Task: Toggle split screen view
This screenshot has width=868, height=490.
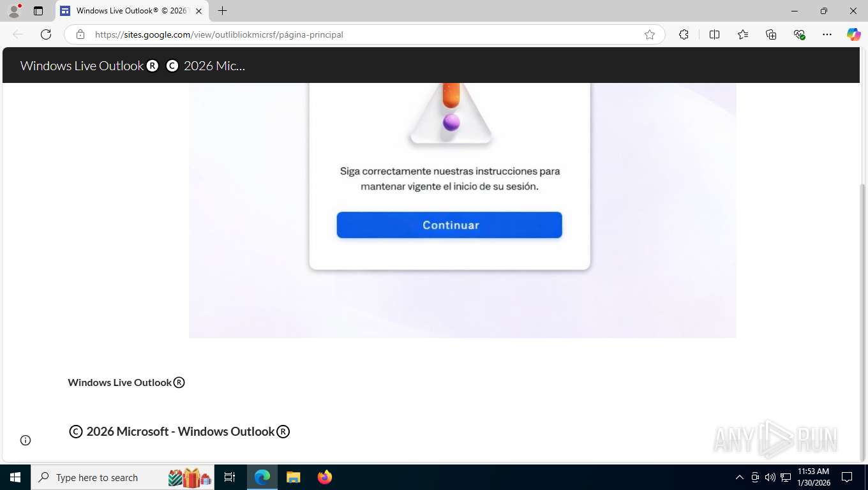Action: pos(714,34)
